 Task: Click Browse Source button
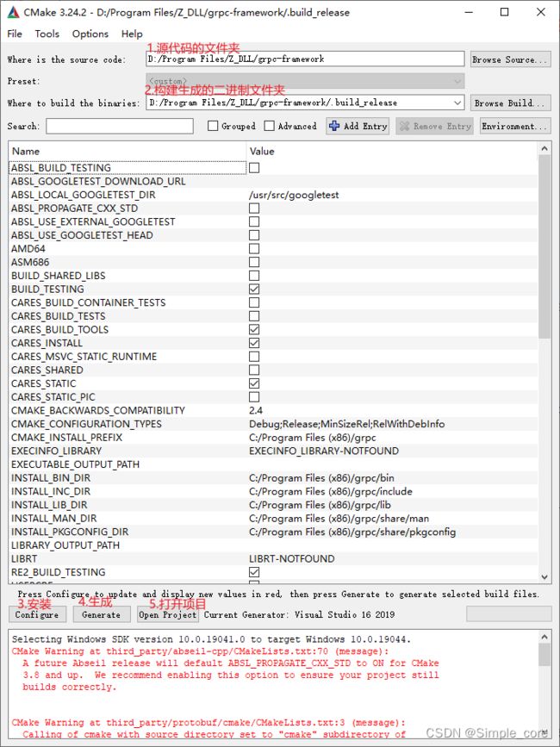coord(511,59)
